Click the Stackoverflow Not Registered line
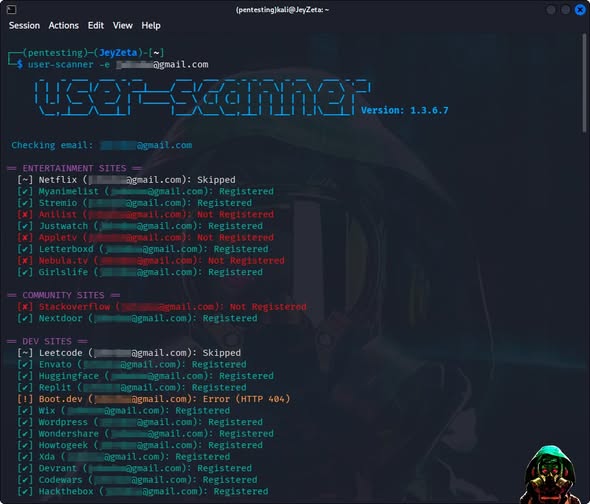590x504 pixels. point(162,307)
